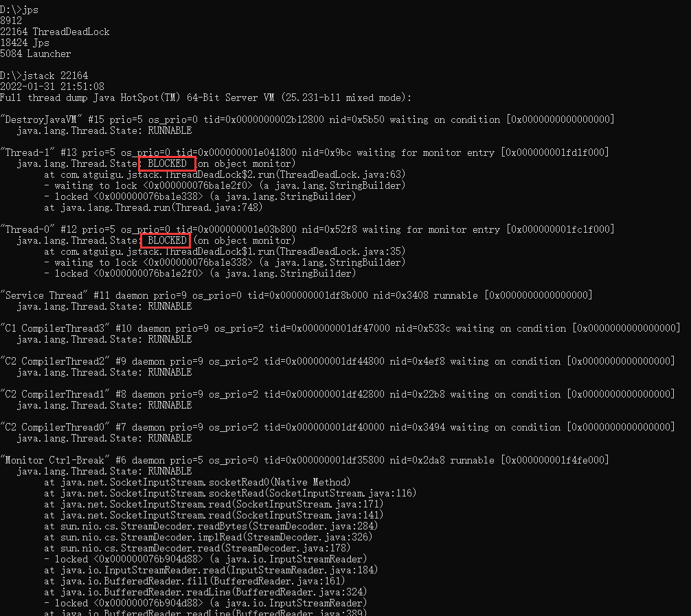Click the jps command line
The width and height of the screenshot is (691, 616).
[x=19, y=10]
